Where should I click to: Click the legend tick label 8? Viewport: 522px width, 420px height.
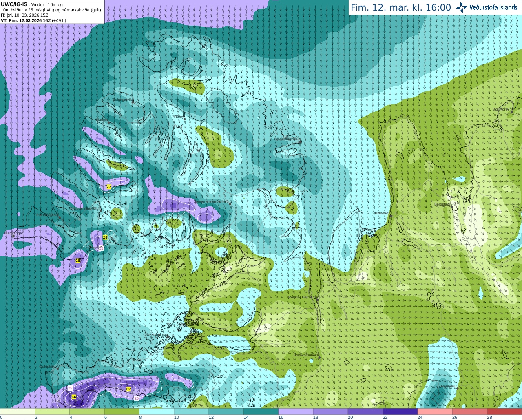[141, 417]
